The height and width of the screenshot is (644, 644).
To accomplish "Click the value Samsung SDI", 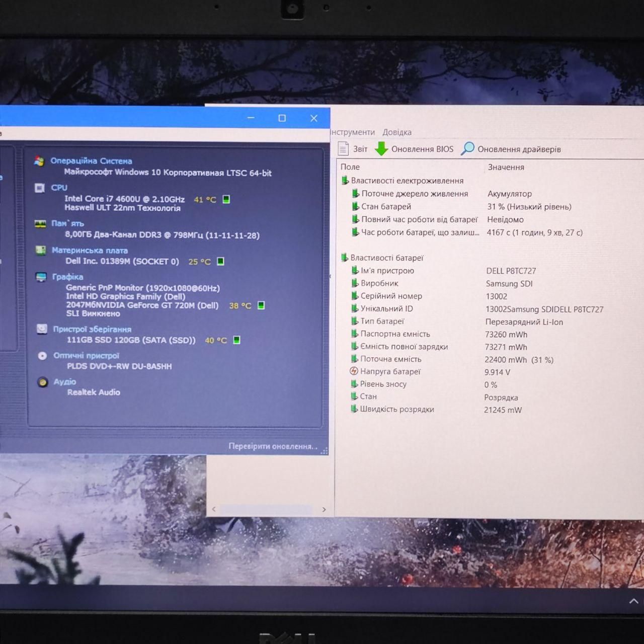I will click(509, 284).
